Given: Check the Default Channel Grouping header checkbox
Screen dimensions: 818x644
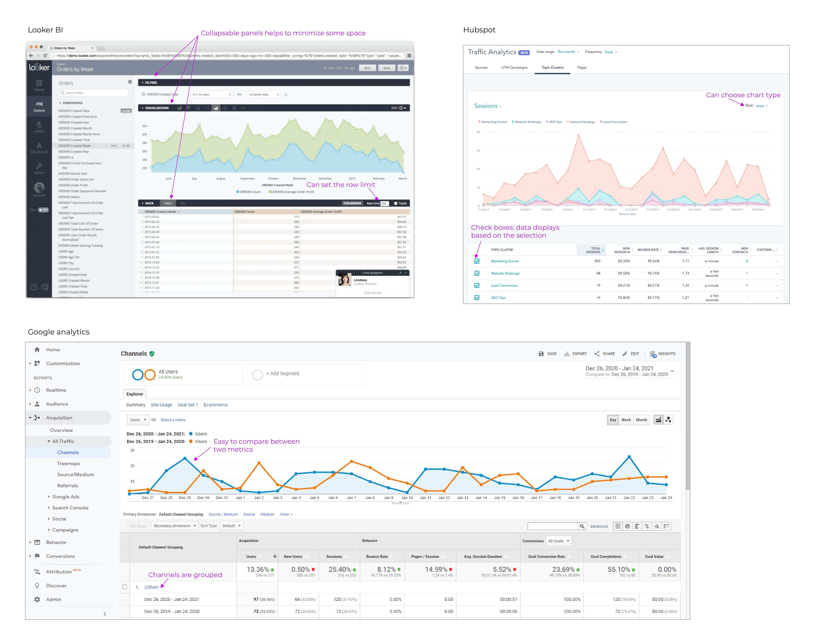Looking at the screenshot, I should pyautogui.click(x=125, y=547).
